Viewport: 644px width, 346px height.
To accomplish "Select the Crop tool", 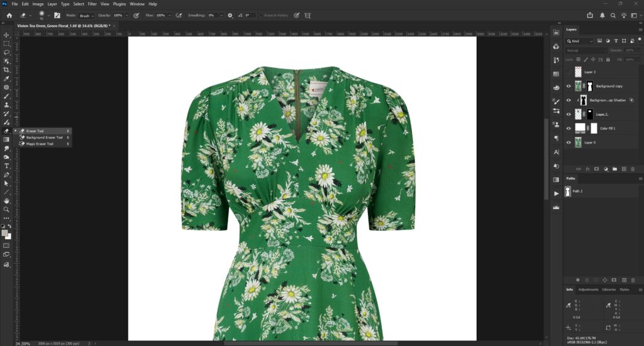I will [x=6, y=70].
